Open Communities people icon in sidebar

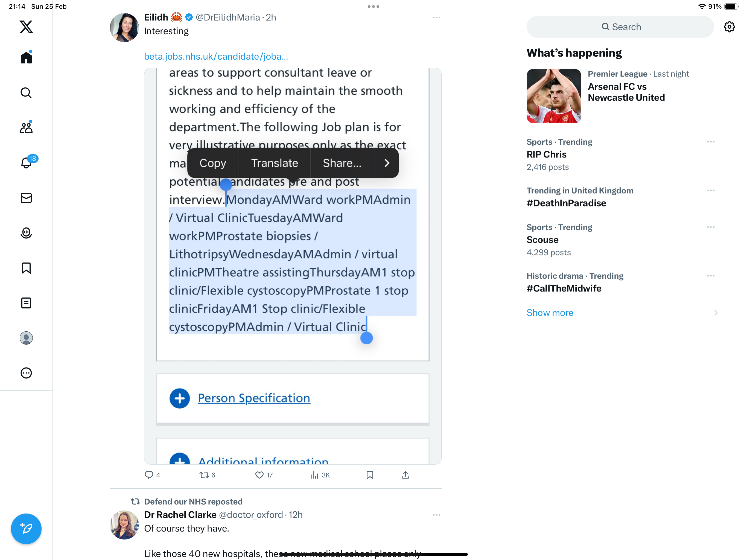coord(26,127)
